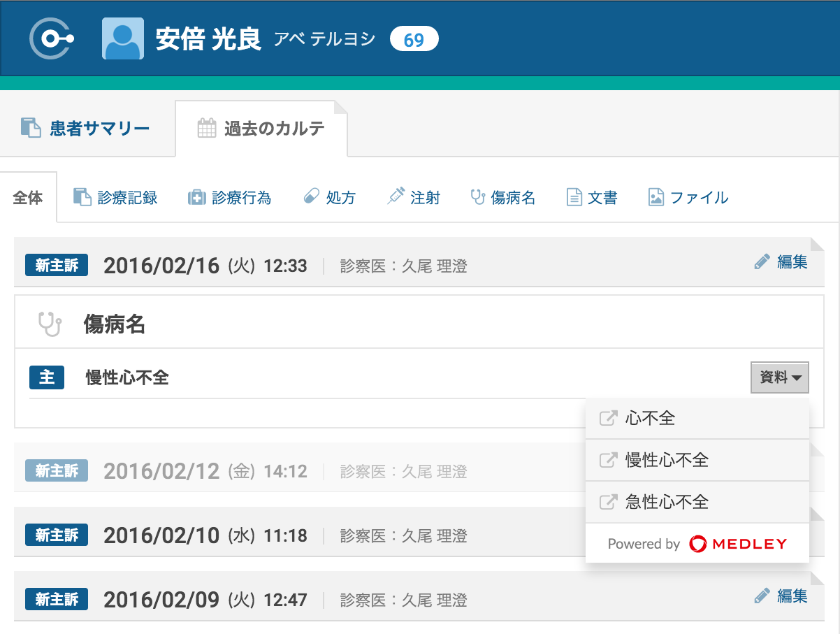Show 処方 pill icon filter
Image resolution: width=840 pixels, height=634 pixels.
(311, 197)
